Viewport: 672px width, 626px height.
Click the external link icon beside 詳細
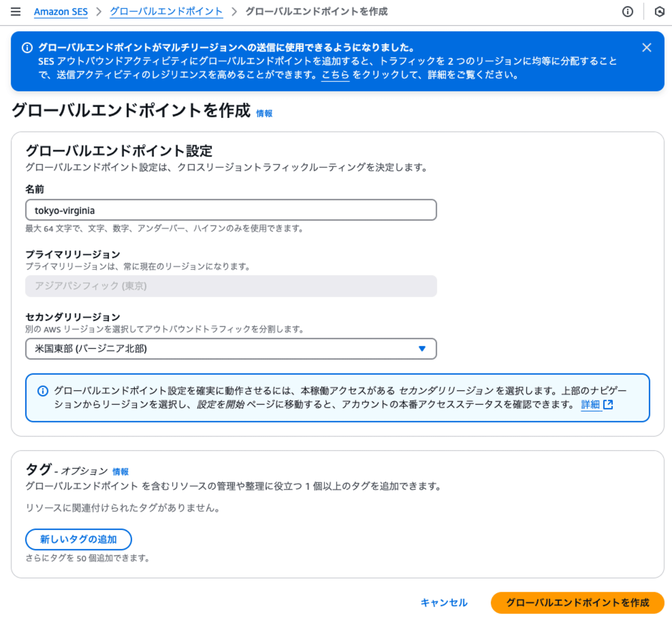point(608,404)
